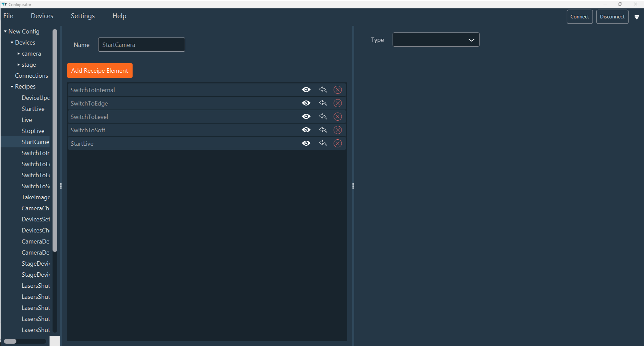This screenshot has height=346, width=644.
Task: Click the sidebar horizontal scrollbar thumb
Action: 10,341
